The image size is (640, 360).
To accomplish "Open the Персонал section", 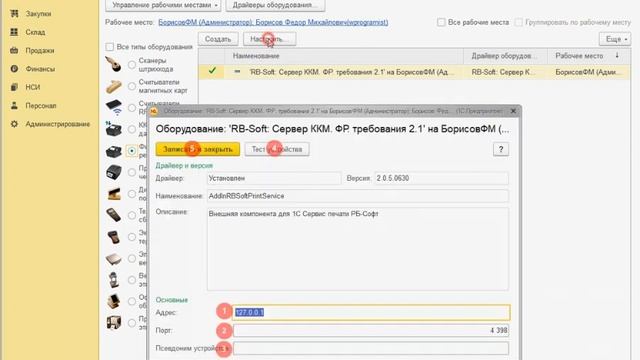I will click(41, 105).
